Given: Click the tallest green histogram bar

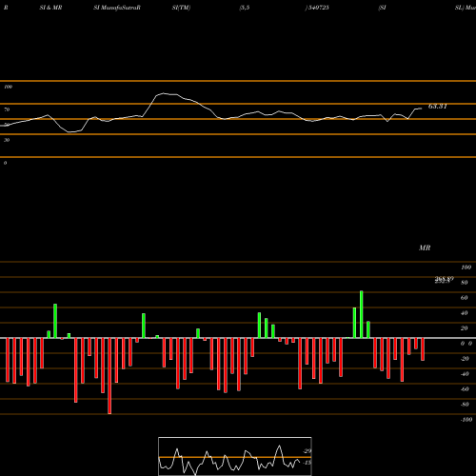Looking at the screenshot, I should (362, 314).
